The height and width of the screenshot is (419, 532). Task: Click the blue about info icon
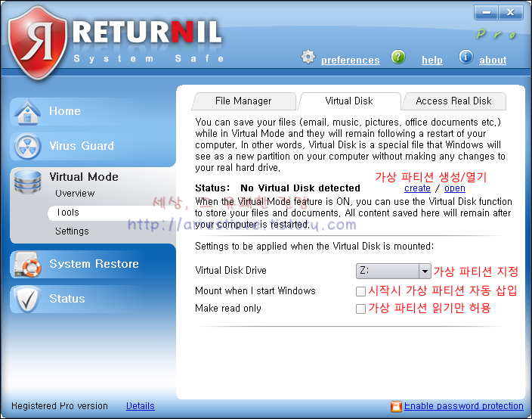click(466, 57)
